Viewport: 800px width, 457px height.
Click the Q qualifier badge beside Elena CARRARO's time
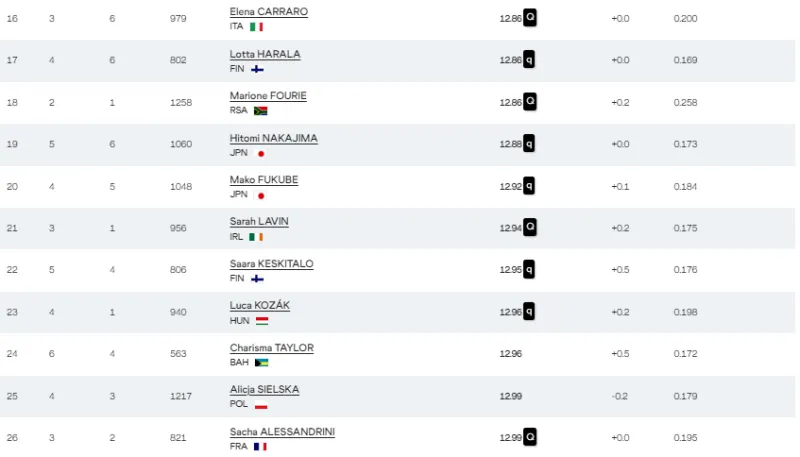point(530,18)
